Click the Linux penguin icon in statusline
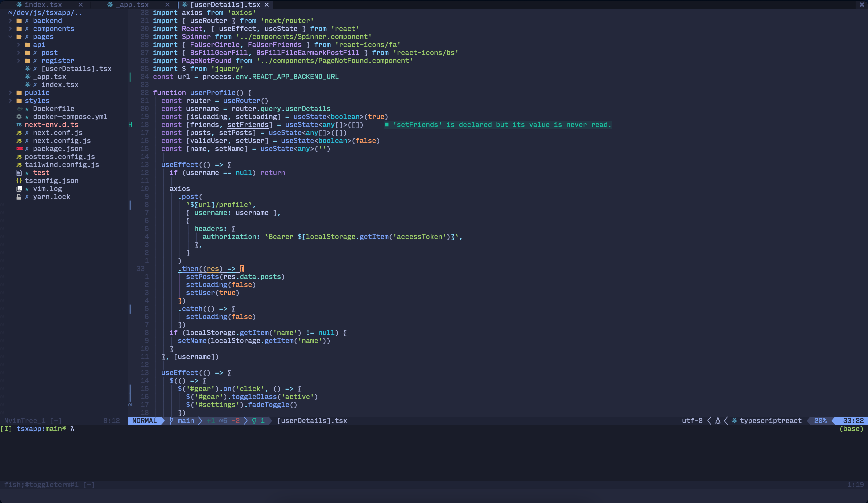Image resolution: width=868 pixels, height=503 pixels. [718, 420]
